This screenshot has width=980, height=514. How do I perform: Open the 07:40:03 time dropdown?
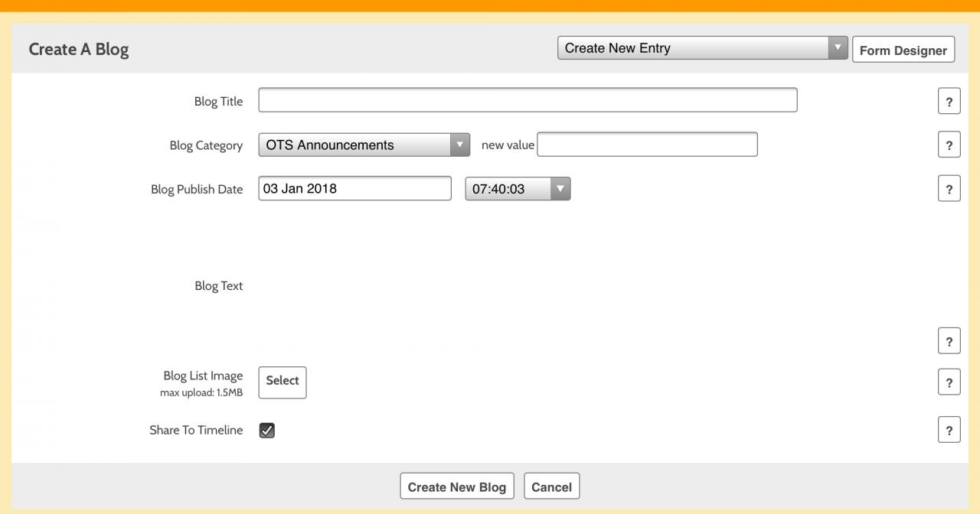pos(518,188)
